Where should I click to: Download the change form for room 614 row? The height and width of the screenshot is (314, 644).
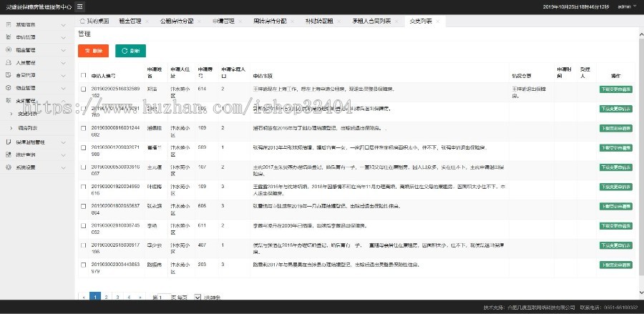[x=615, y=89]
